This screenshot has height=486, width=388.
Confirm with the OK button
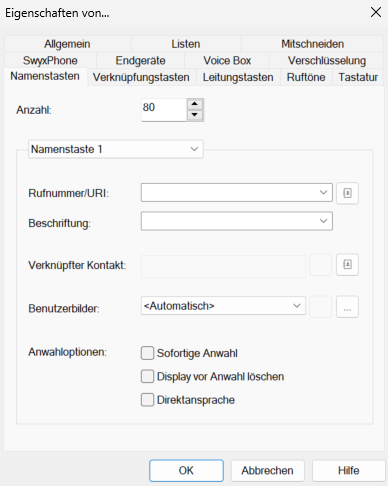click(186, 470)
